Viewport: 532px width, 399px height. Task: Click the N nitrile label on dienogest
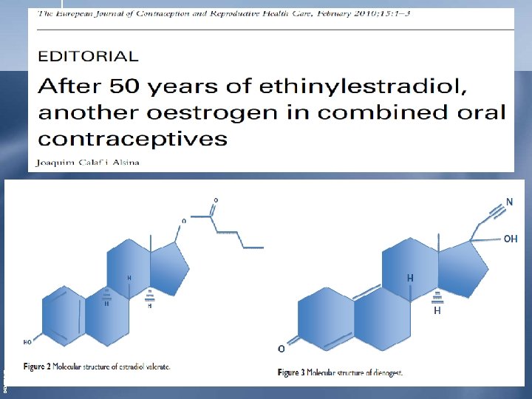pyautogui.click(x=509, y=202)
